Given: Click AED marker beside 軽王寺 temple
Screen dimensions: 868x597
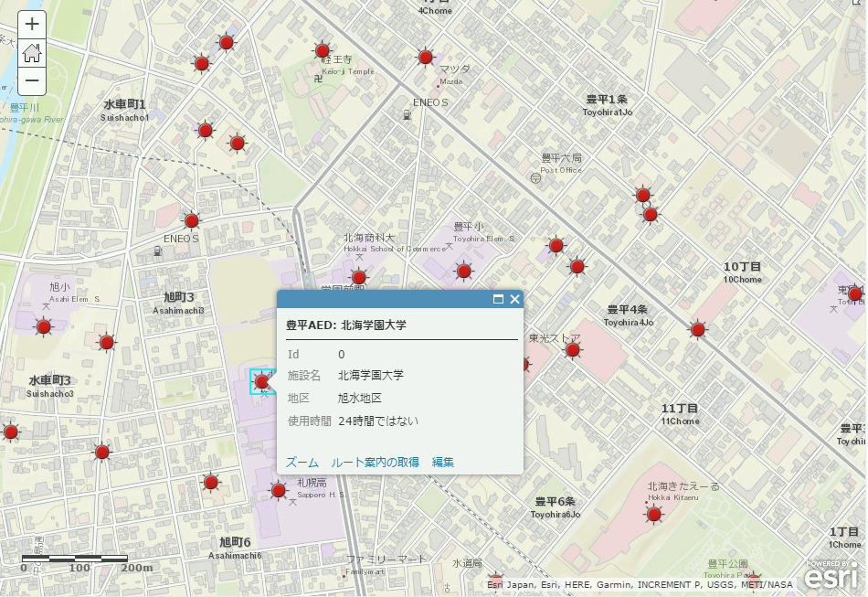Looking at the screenshot, I should coord(322,51).
